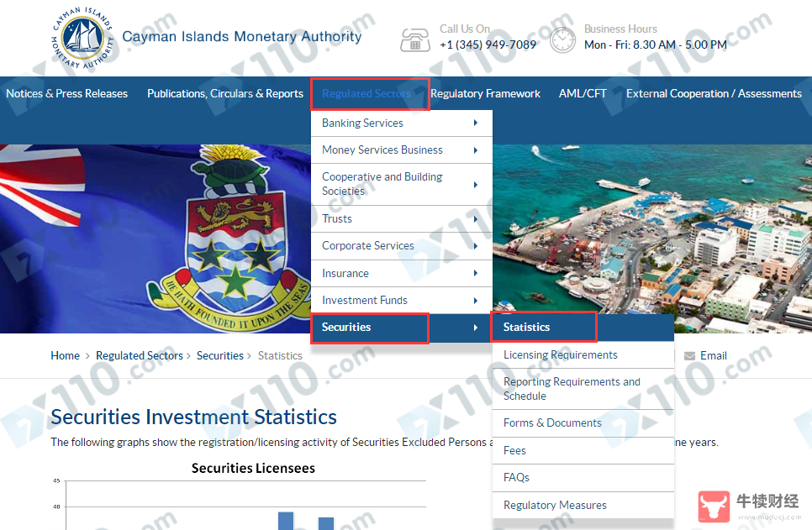Go to Home breadcrumb link
Screen dimensions: 812x530
66,355
